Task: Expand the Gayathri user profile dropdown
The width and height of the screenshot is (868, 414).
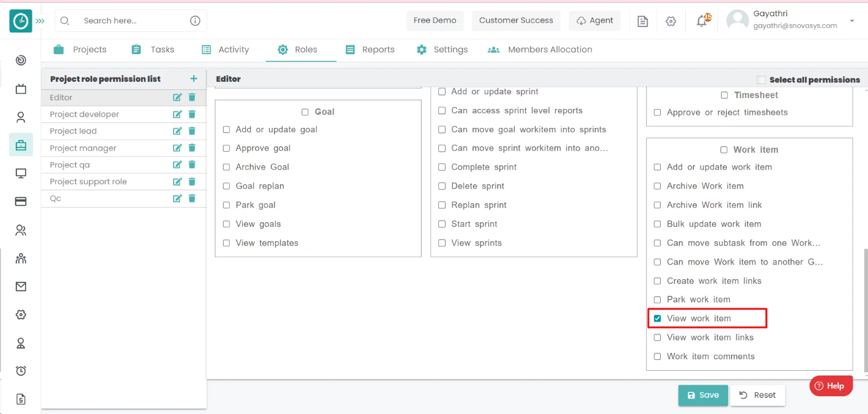Action: tap(852, 21)
